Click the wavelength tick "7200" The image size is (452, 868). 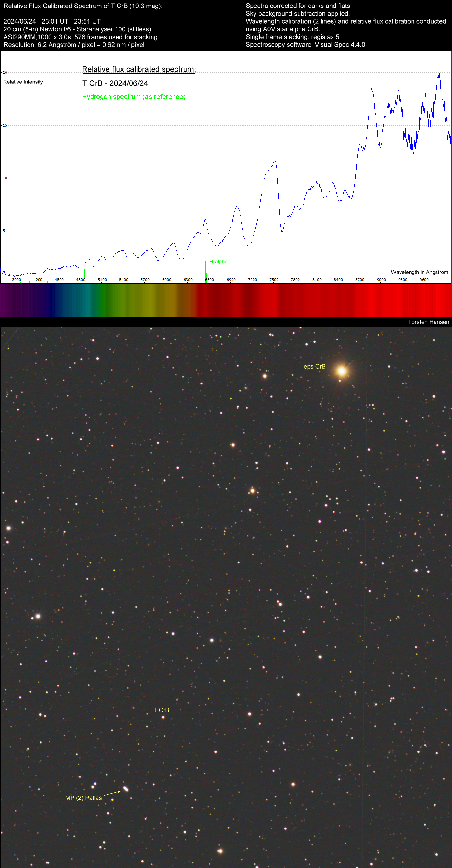pyautogui.click(x=253, y=280)
